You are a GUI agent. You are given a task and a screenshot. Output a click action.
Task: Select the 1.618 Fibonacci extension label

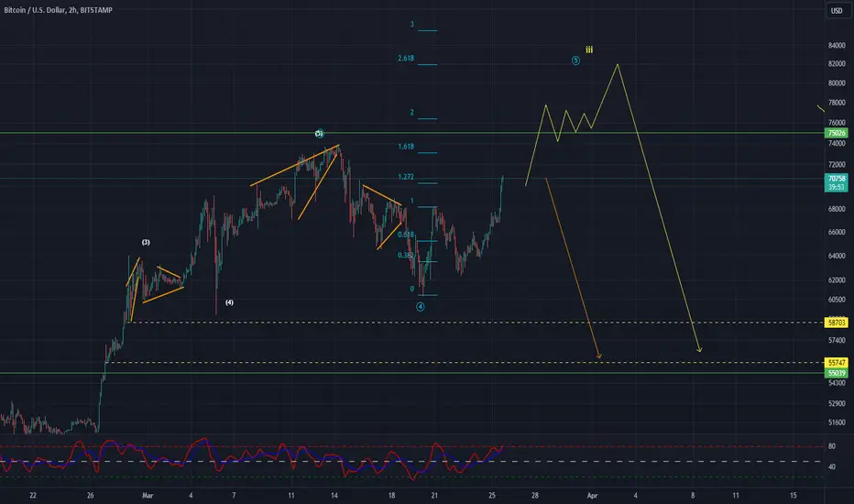(x=406, y=147)
